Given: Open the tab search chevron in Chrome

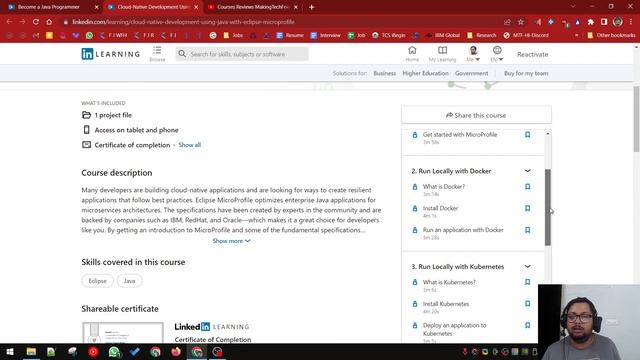Looking at the screenshot, I should pos(573,7).
